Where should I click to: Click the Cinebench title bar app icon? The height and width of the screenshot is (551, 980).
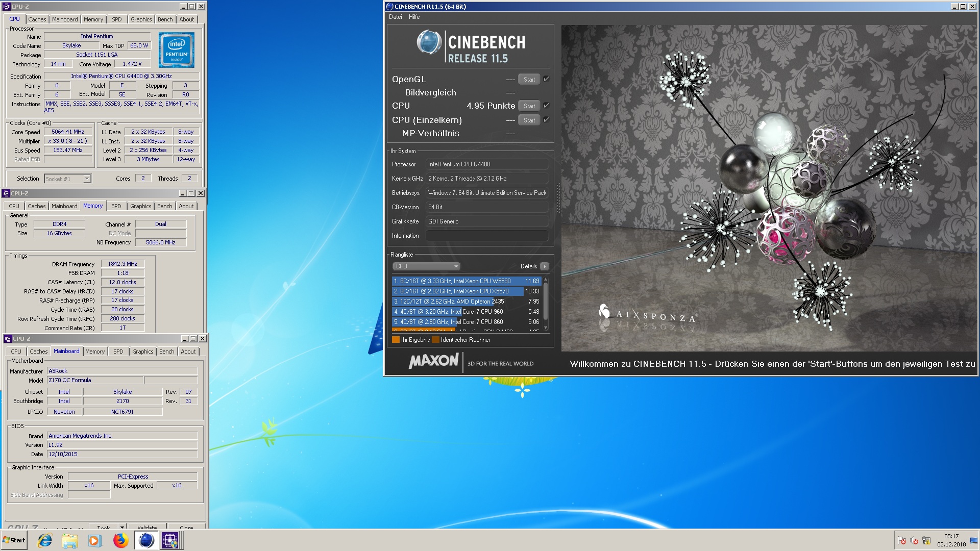pos(390,7)
